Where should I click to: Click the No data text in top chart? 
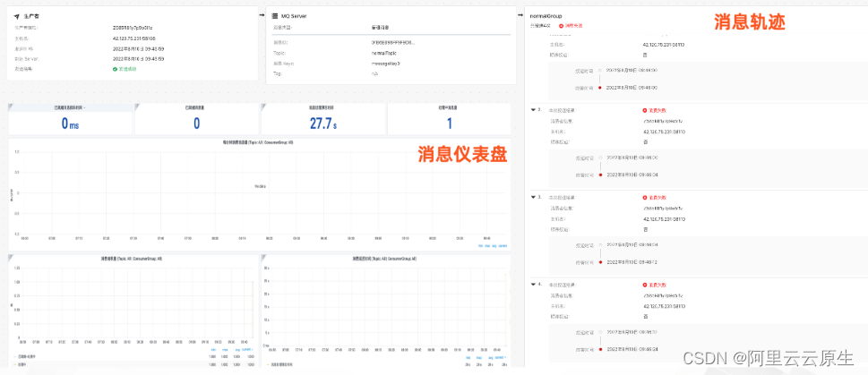pyautogui.click(x=260, y=186)
